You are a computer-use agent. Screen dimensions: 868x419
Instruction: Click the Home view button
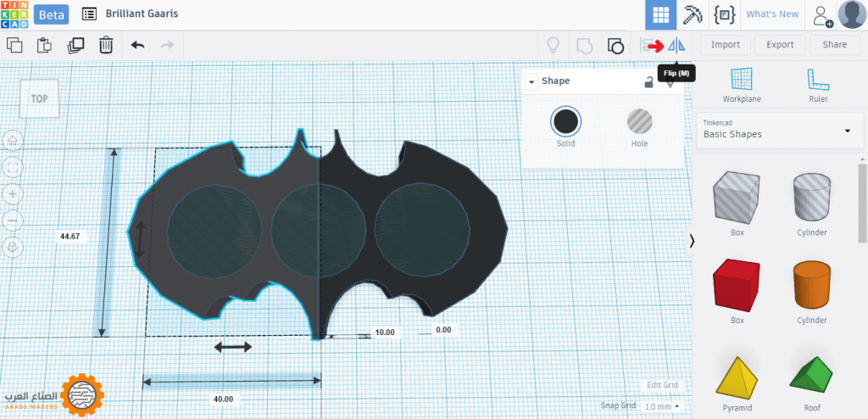point(13,141)
